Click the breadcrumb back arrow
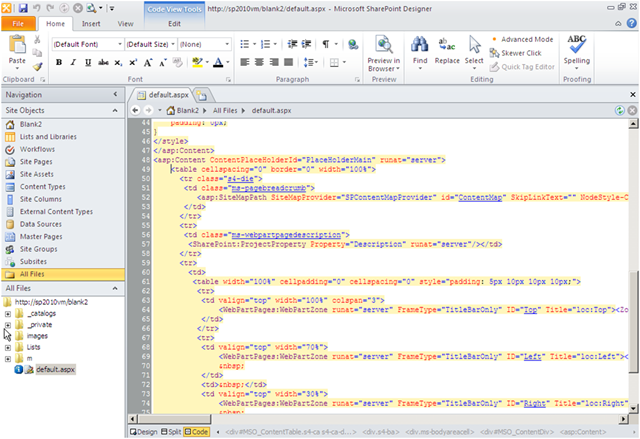640x439 pixels. point(136,110)
